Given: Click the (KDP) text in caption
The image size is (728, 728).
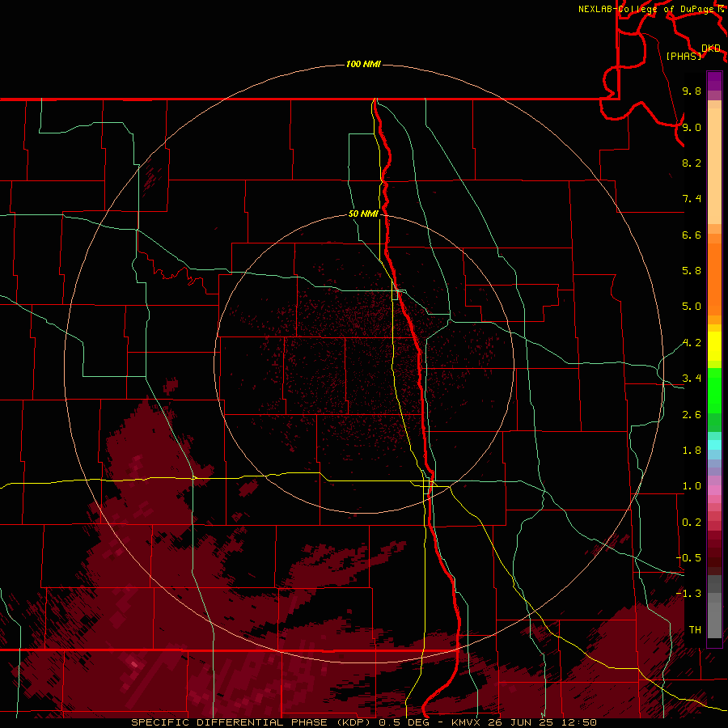Looking at the screenshot, I should 354,722.
